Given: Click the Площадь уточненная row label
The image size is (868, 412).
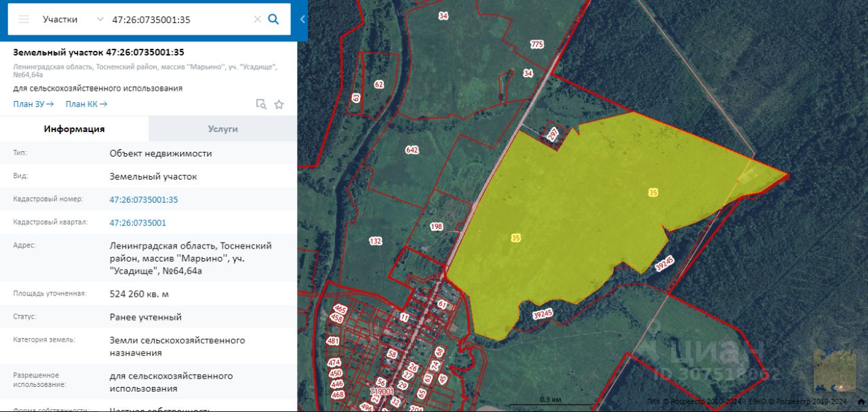Looking at the screenshot, I should click(50, 293).
